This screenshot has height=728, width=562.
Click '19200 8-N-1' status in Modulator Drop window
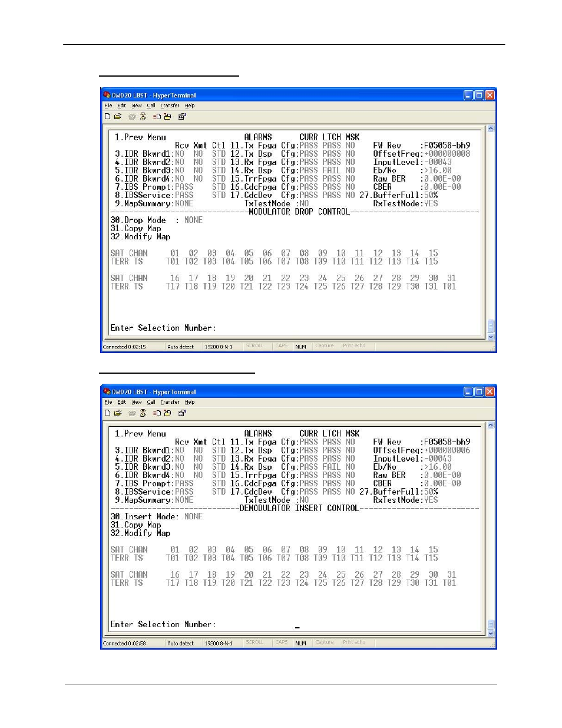[219, 347]
